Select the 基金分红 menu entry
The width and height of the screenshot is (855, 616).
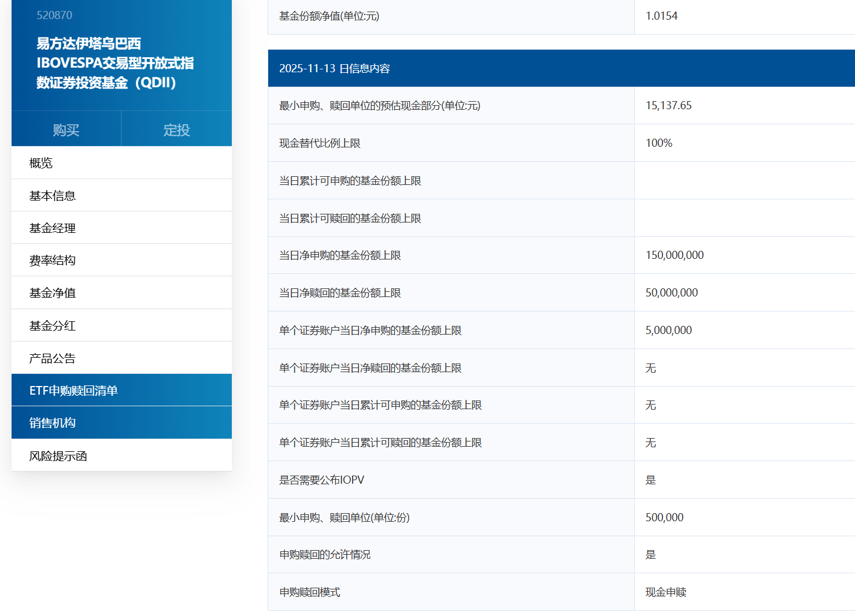(53, 326)
